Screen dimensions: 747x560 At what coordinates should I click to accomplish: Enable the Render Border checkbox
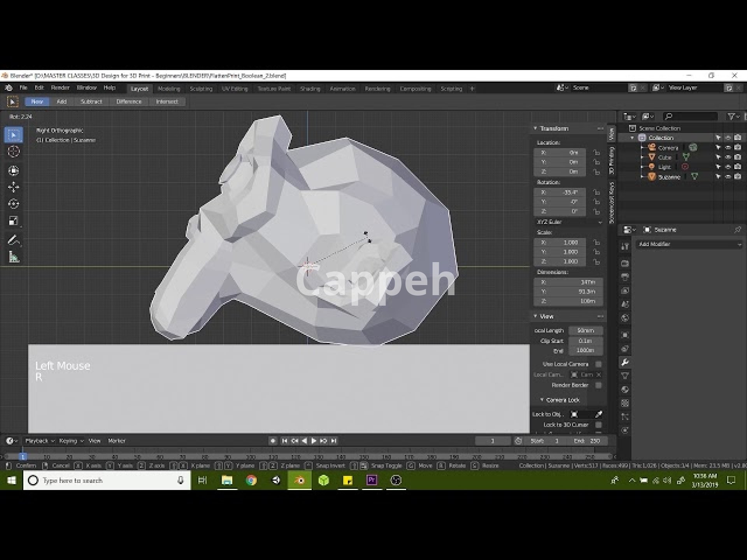[x=598, y=385]
